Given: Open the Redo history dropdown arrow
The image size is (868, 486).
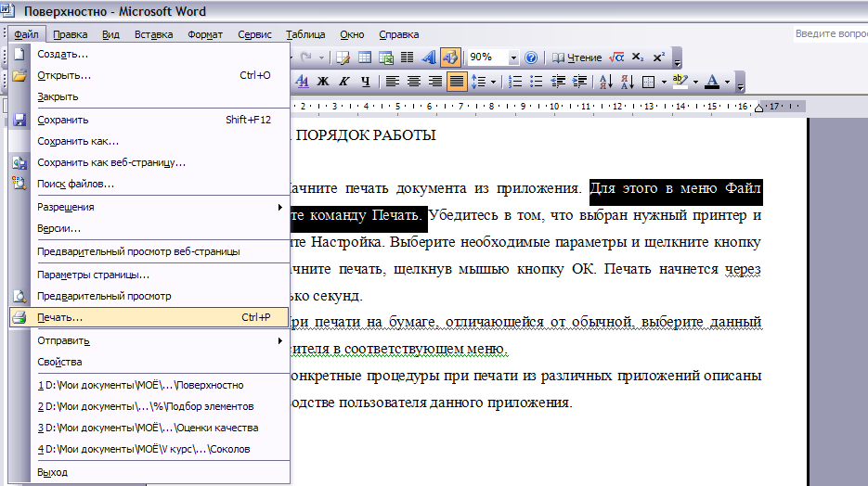Looking at the screenshot, I should click(321, 58).
